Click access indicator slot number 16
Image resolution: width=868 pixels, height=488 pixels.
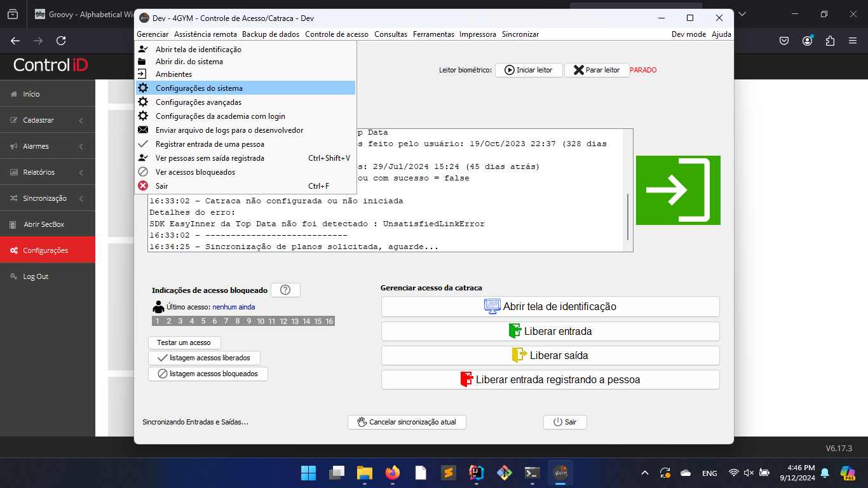[x=329, y=322]
